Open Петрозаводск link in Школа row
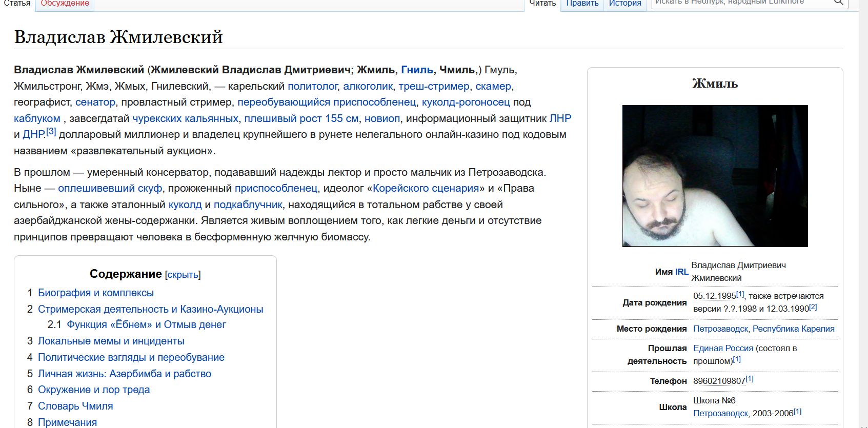This screenshot has height=428, width=868. click(x=721, y=413)
